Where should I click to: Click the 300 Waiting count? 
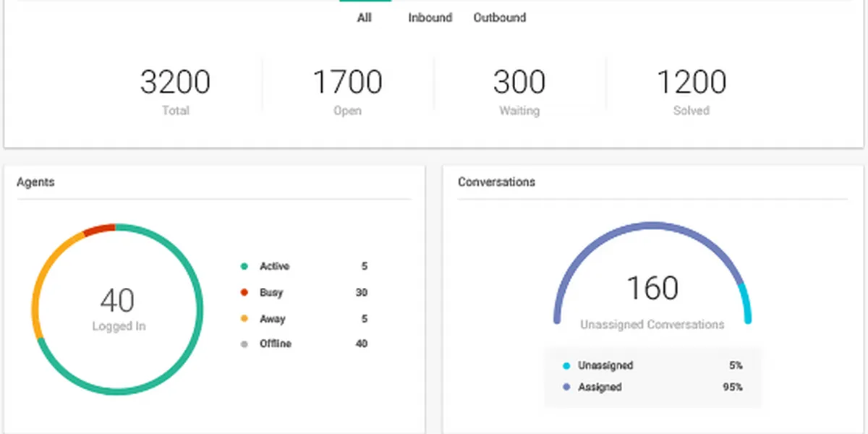coord(519,82)
